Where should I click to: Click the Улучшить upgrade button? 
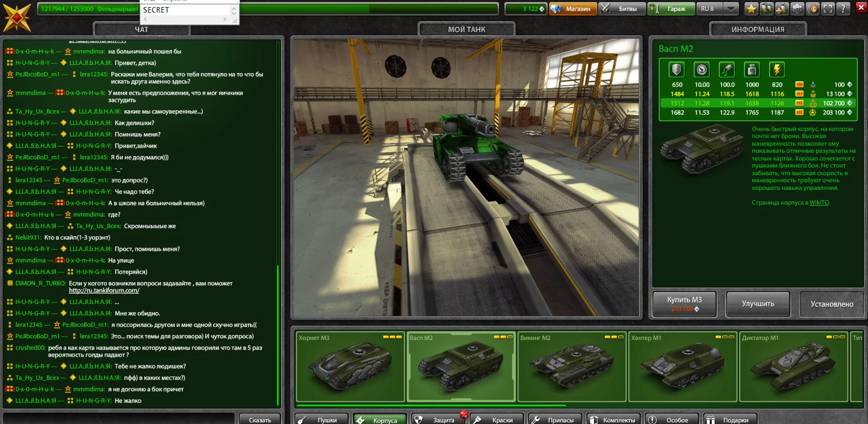[x=758, y=304]
